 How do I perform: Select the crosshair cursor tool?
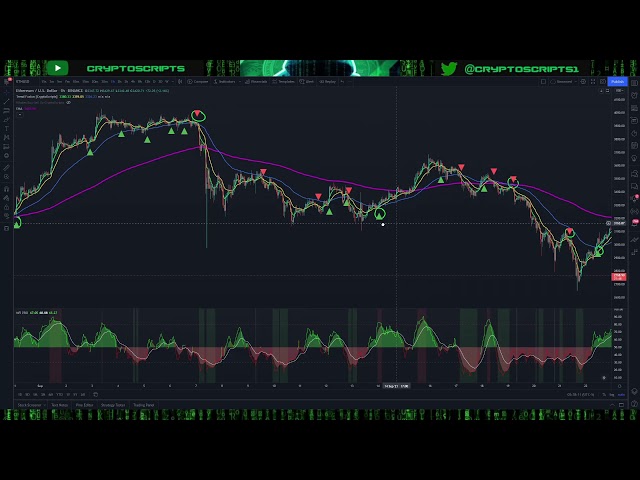(7, 92)
